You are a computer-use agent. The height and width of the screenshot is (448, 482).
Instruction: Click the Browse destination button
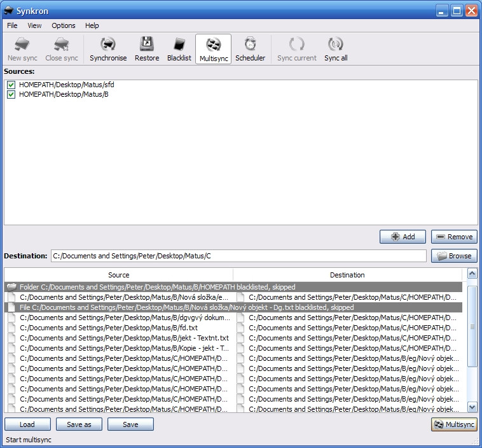point(454,256)
